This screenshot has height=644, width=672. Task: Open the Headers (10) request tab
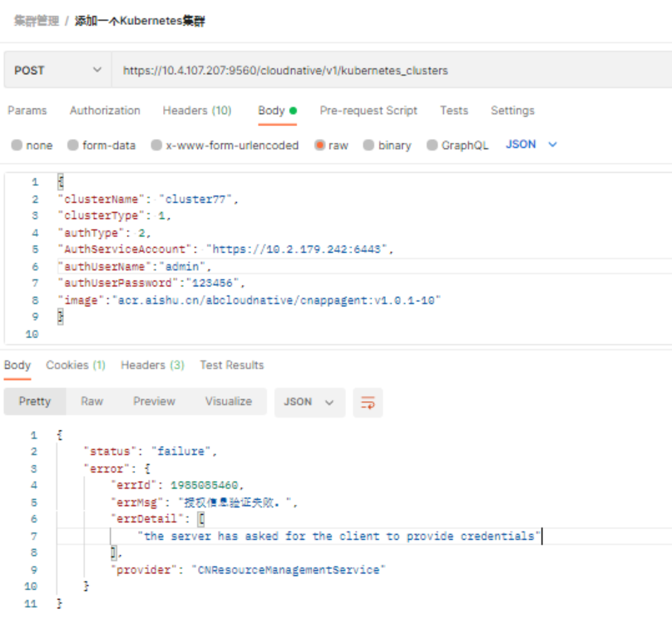point(197,111)
